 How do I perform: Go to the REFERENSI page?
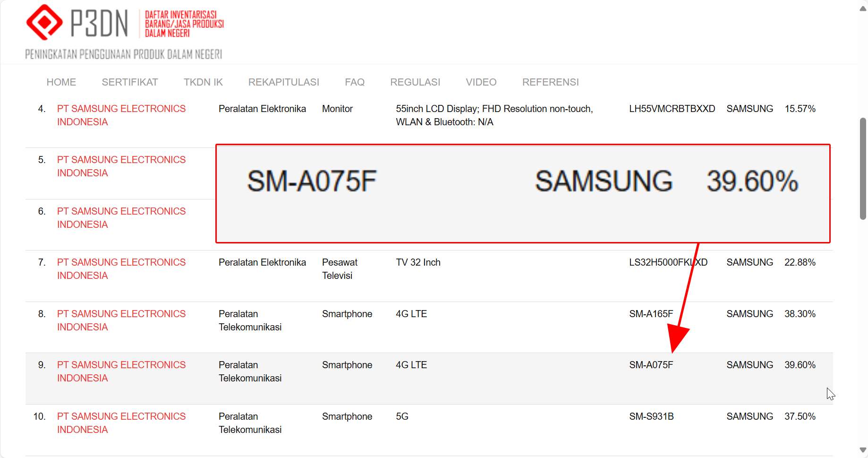[550, 82]
